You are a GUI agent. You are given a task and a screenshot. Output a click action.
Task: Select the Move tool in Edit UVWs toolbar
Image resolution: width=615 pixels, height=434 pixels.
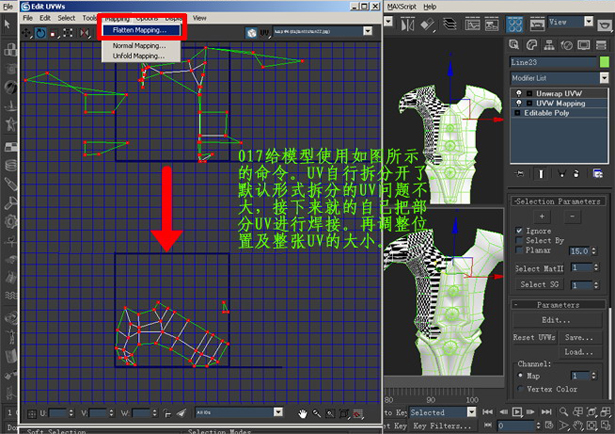click(x=28, y=32)
